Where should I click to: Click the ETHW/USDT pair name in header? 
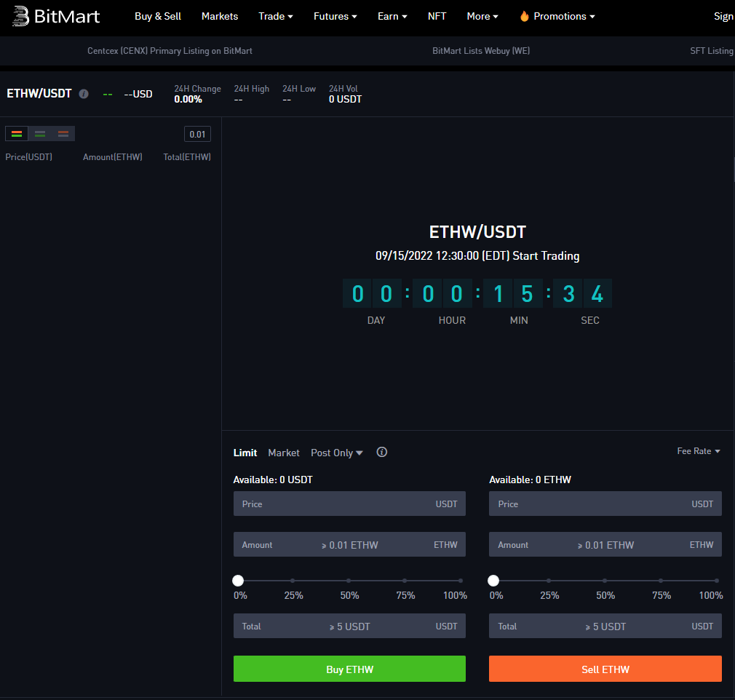tap(39, 94)
